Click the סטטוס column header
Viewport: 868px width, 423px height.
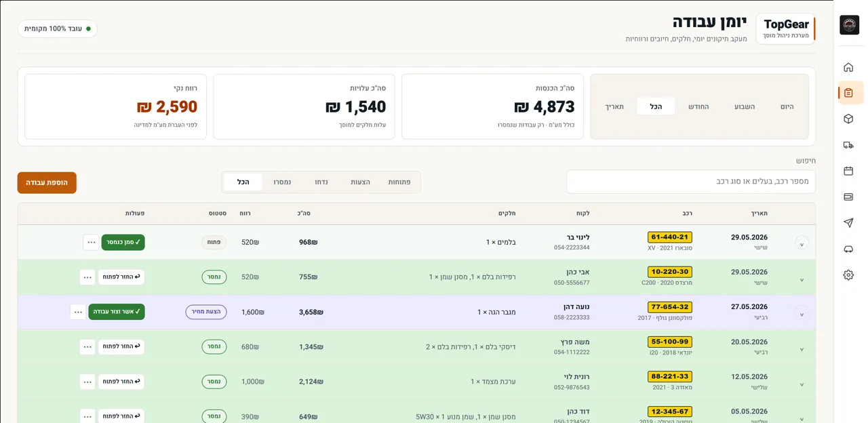[x=218, y=214]
